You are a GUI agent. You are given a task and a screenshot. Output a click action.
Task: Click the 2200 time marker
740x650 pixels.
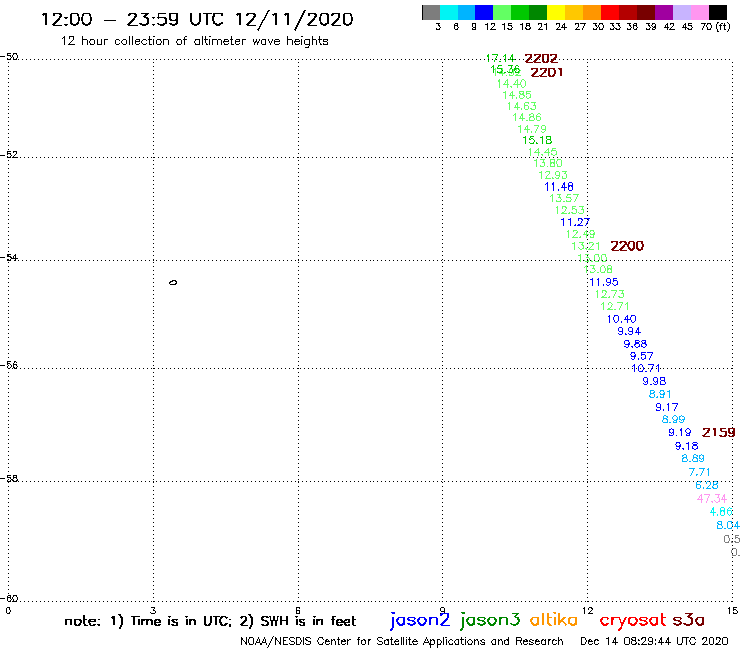click(627, 246)
